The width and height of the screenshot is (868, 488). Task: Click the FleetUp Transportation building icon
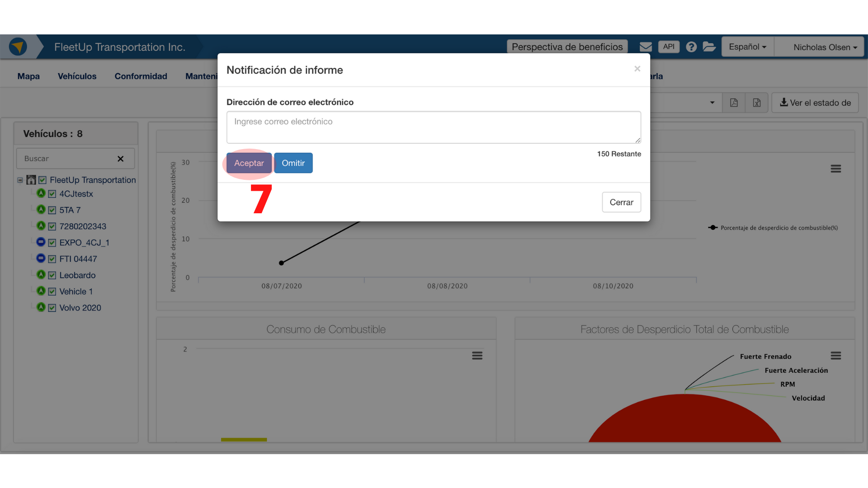click(x=31, y=180)
